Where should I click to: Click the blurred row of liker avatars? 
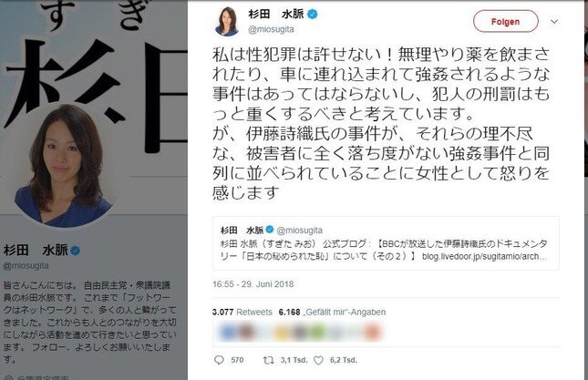tap(300, 333)
